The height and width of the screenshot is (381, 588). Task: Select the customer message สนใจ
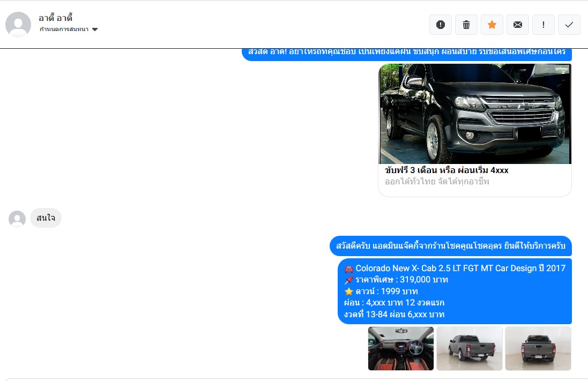click(x=46, y=218)
